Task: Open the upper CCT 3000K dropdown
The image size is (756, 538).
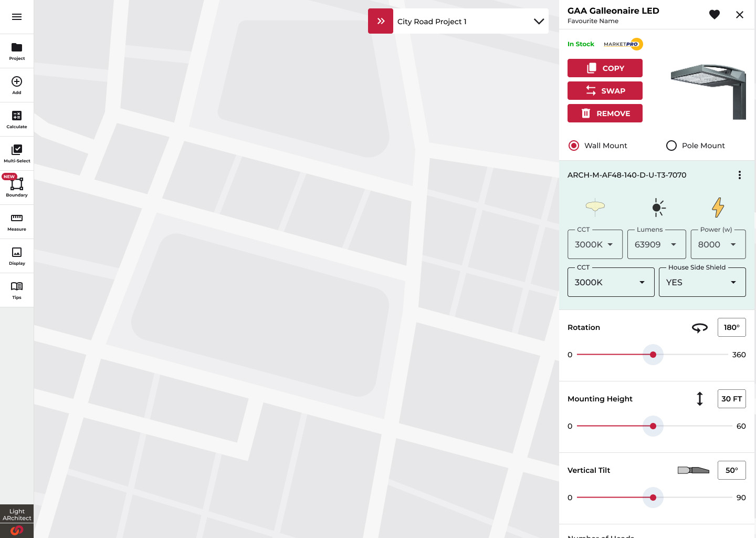Action: point(595,244)
